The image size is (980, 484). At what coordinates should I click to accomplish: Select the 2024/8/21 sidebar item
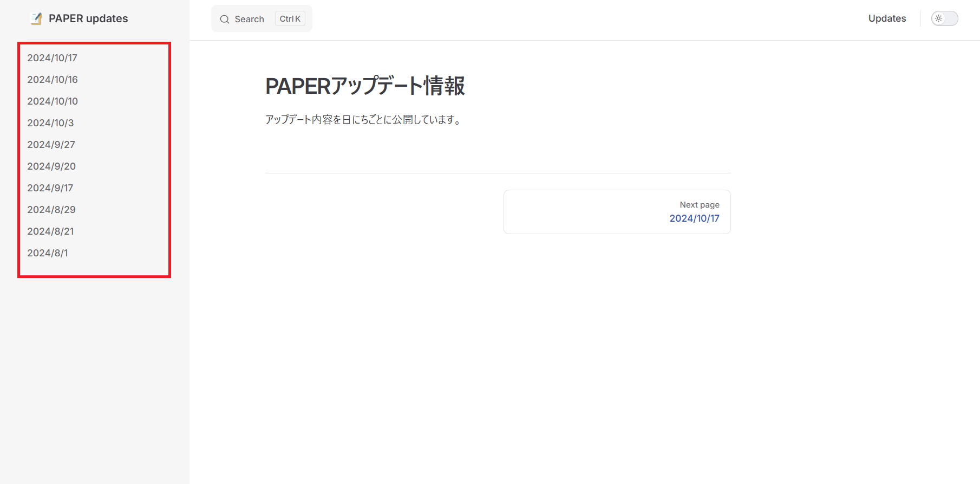(50, 231)
